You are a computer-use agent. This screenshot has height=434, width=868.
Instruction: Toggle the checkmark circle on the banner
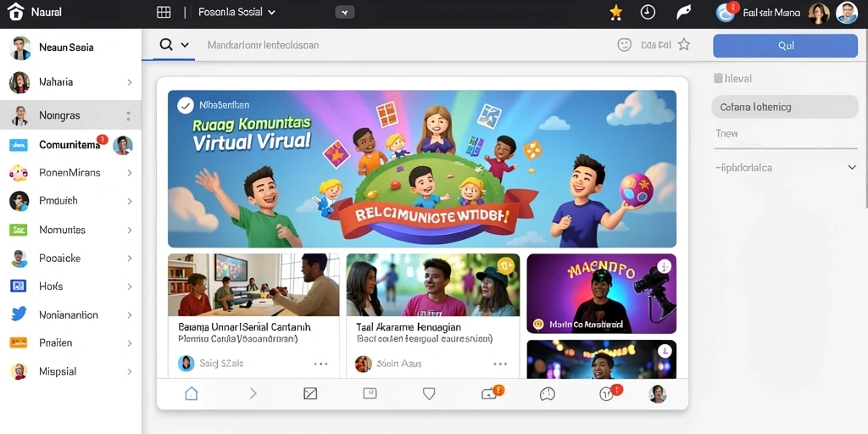[x=186, y=104]
